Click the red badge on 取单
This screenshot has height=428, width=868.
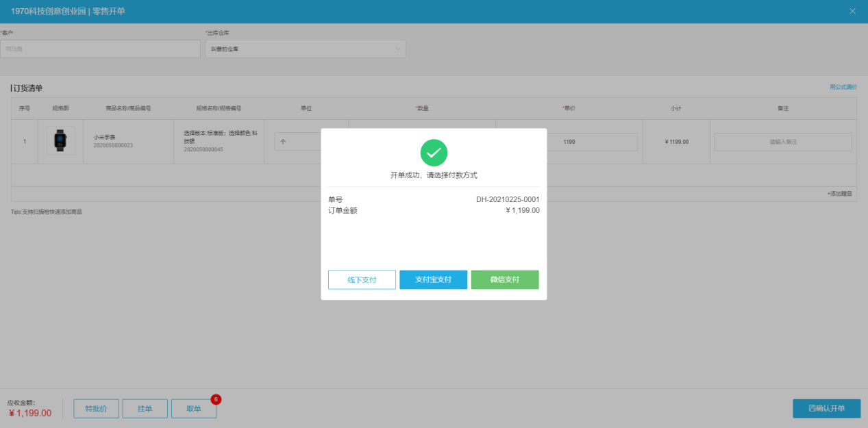pyautogui.click(x=216, y=399)
